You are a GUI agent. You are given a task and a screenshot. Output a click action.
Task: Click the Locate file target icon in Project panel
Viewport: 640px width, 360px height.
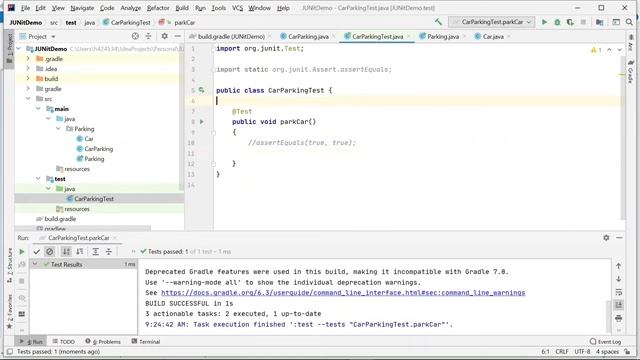(135, 36)
